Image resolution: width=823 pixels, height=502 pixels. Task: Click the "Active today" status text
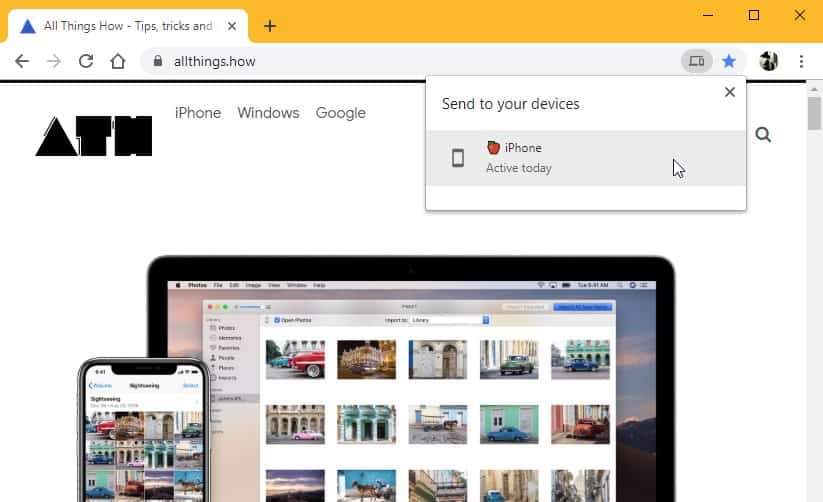(x=519, y=168)
